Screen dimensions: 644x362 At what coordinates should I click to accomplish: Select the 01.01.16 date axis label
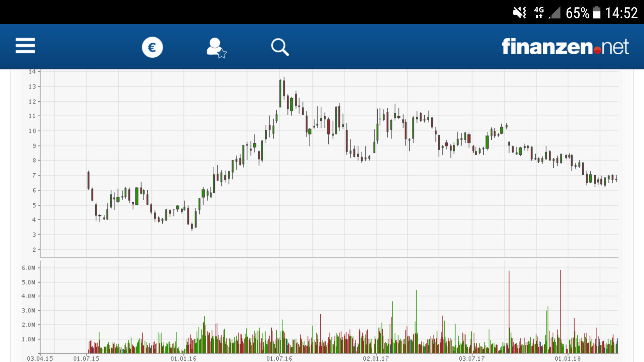[x=183, y=358]
